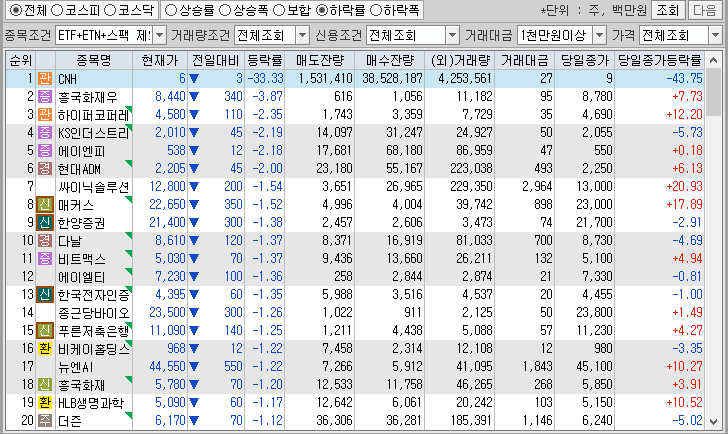This screenshot has width=728, height=434.
Task: Click the scrollbar down arrow
Action: coord(714,421)
